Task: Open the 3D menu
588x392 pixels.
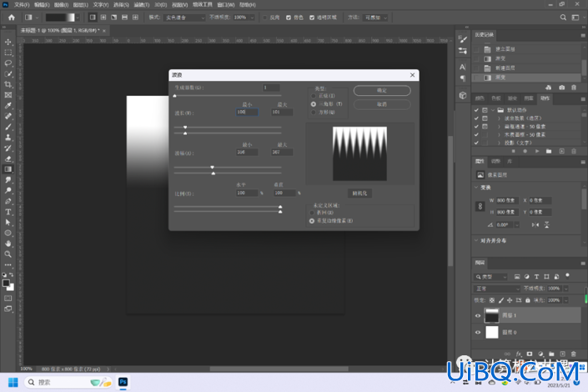Action: pyautogui.click(x=160, y=5)
